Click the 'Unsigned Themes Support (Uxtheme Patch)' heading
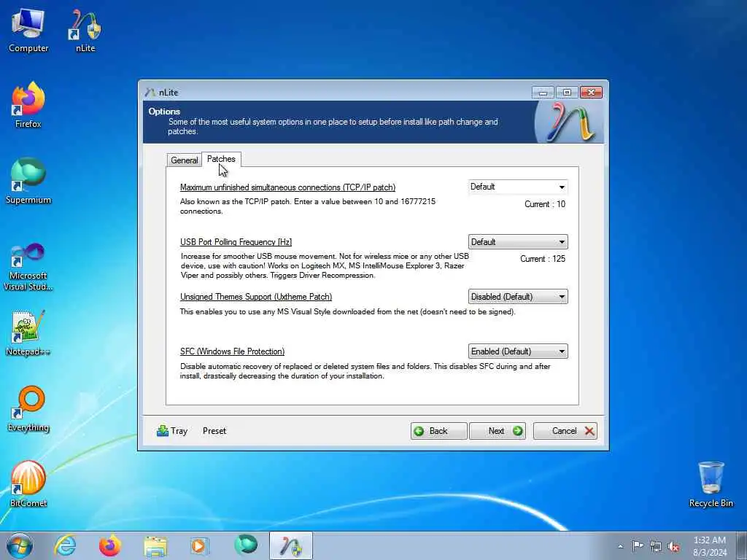Screen dimensions: 747x560 (256, 297)
